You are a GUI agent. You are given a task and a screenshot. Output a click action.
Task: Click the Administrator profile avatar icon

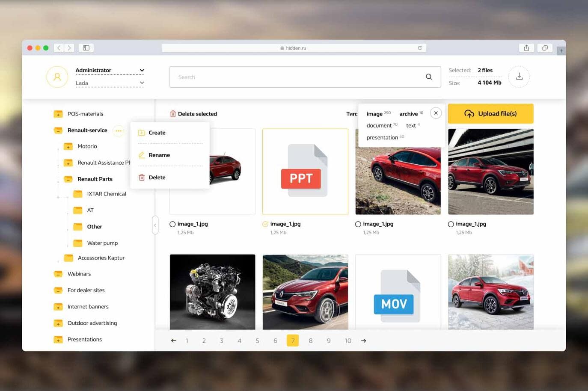click(x=57, y=77)
